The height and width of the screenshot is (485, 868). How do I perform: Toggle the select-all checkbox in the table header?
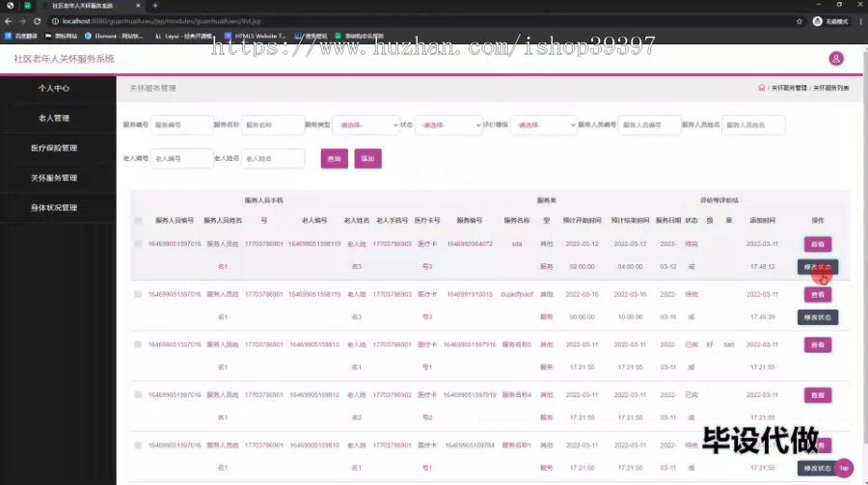coord(138,221)
